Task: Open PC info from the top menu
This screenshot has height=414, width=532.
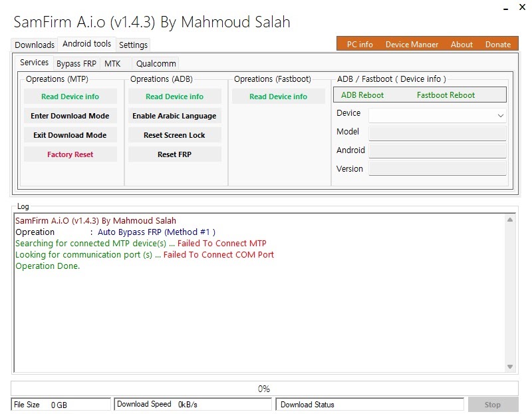Action: 358,44
